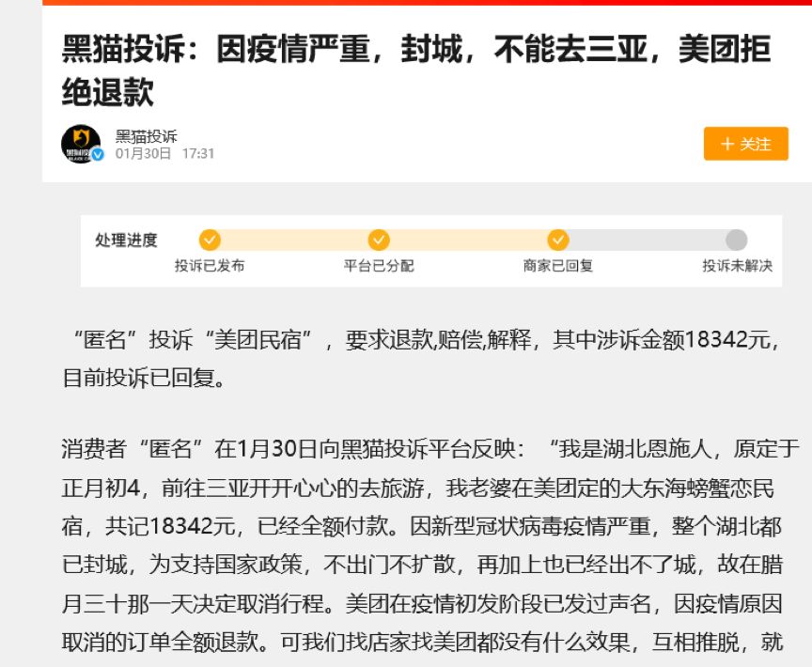
Task: Click the 平台已分配 progress checkmark
Action: (x=379, y=240)
